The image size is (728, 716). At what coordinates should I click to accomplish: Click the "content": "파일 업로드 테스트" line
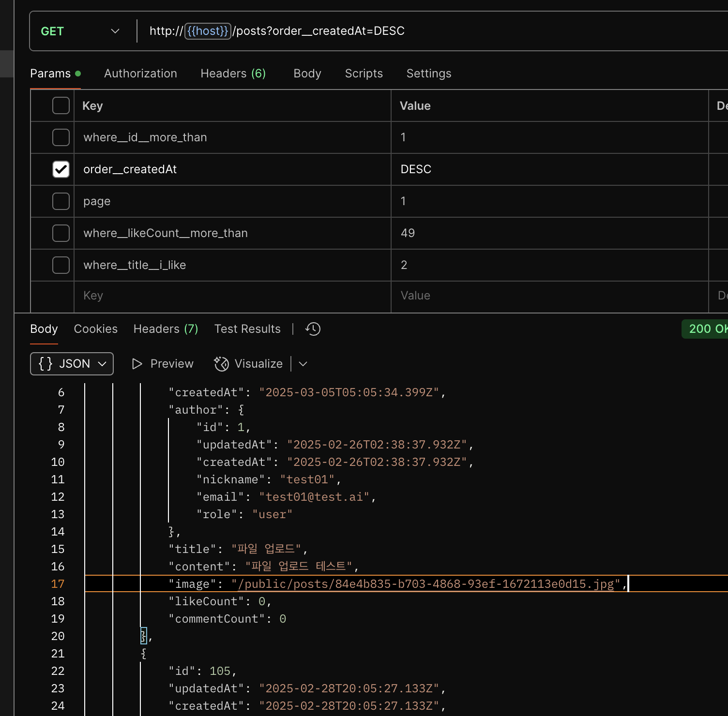tap(263, 567)
